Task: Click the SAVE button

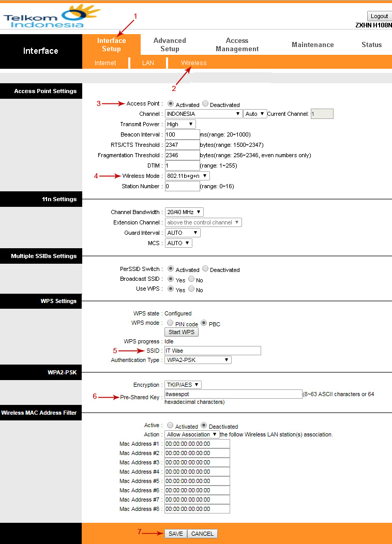Action: click(176, 534)
